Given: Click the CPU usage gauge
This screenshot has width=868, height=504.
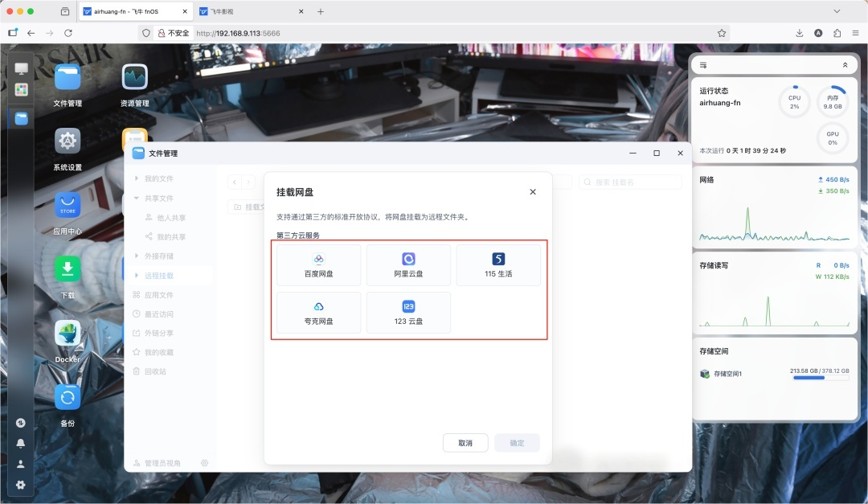Looking at the screenshot, I should (x=794, y=102).
